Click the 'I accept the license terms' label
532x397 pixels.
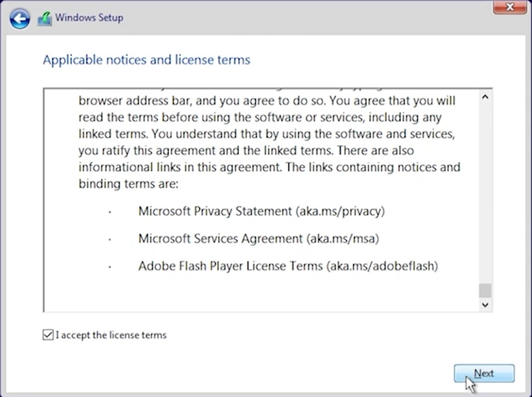click(111, 335)
